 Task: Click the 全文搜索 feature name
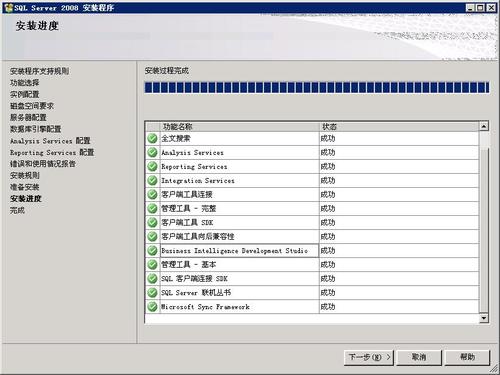click(x=176, y=138)
